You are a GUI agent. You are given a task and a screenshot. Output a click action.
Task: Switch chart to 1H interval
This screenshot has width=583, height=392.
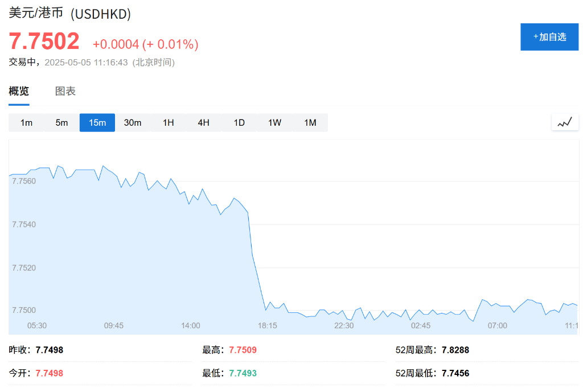pos(168,122)
